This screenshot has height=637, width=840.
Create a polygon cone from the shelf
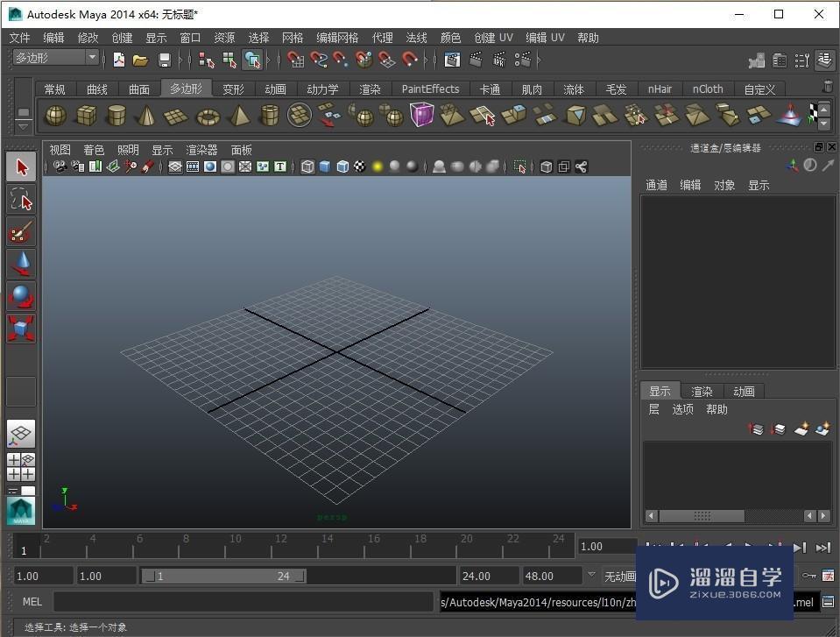pos(145,115)
